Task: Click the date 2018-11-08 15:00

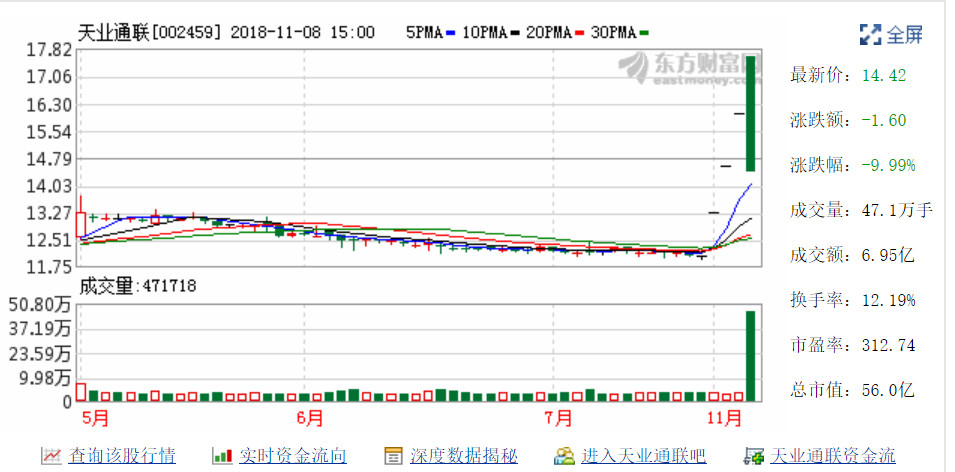Action: coord(303,33)
